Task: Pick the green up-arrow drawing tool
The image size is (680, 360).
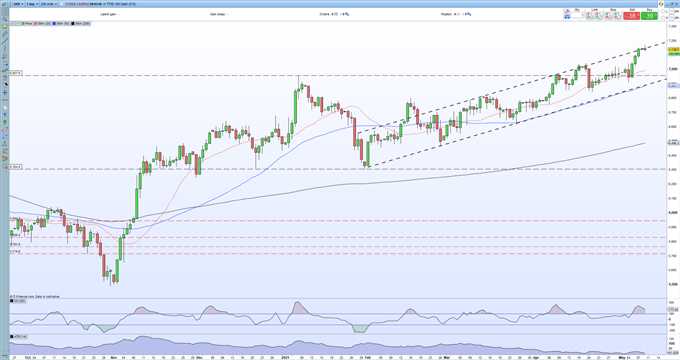Action: pyautogui.click(x=5, y=122)
